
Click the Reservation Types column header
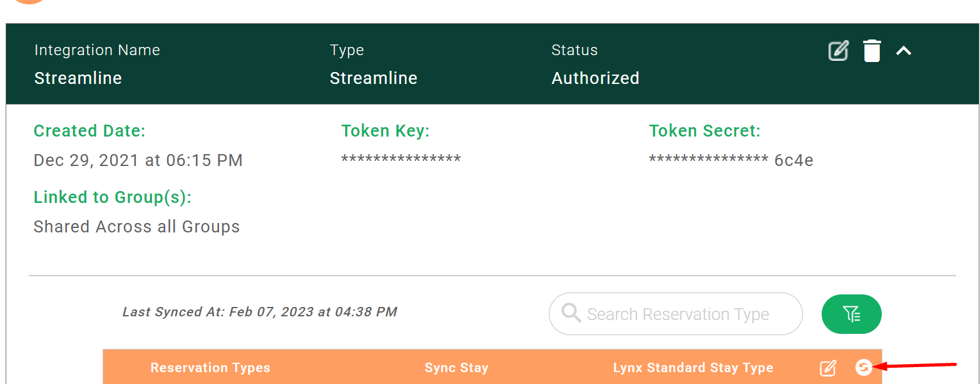210,368
